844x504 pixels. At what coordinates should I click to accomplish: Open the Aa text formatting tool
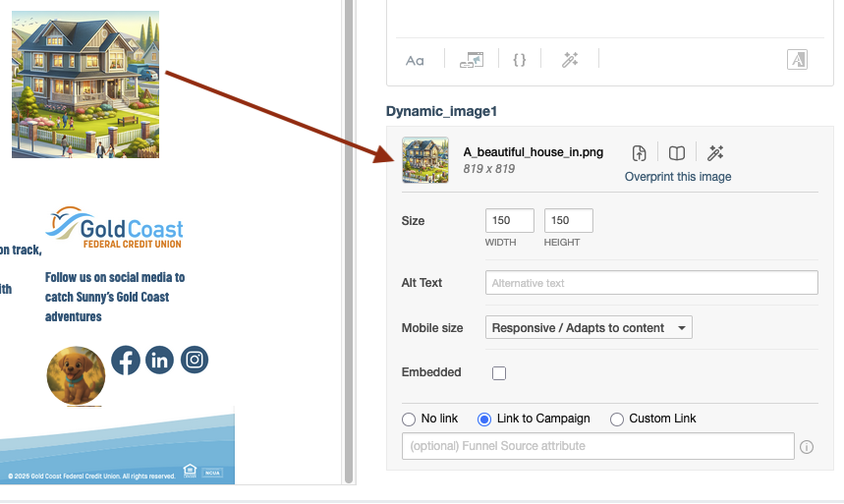[x=415, y=60]
